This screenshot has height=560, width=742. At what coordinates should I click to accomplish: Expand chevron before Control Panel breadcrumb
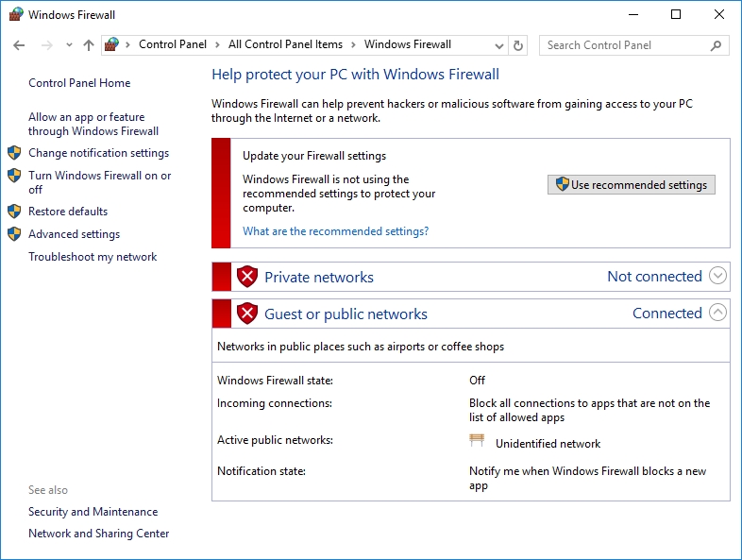point(127,45)
